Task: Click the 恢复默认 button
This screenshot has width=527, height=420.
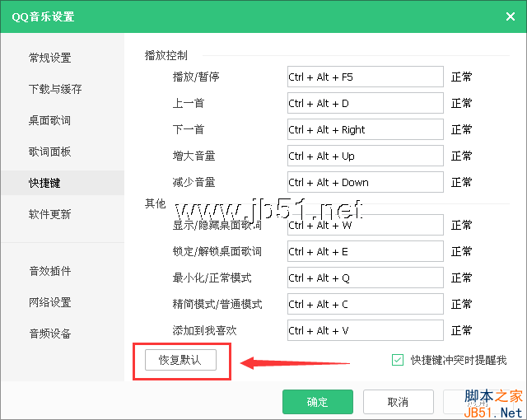Action: [x=180, y=360]
